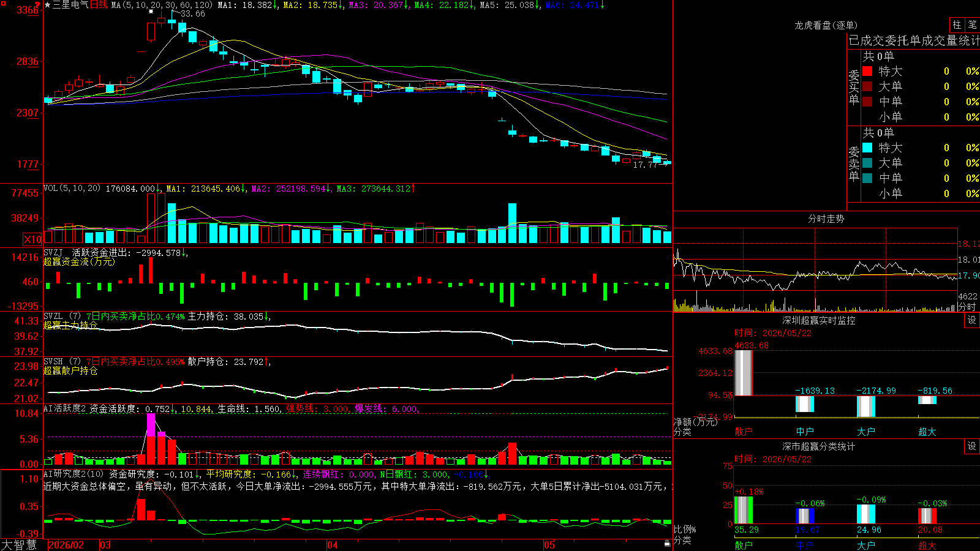Open 设 settings for 深圳超赢实时监控
Viewport: 980px width, 551px height.
click(x=972, y=320)
